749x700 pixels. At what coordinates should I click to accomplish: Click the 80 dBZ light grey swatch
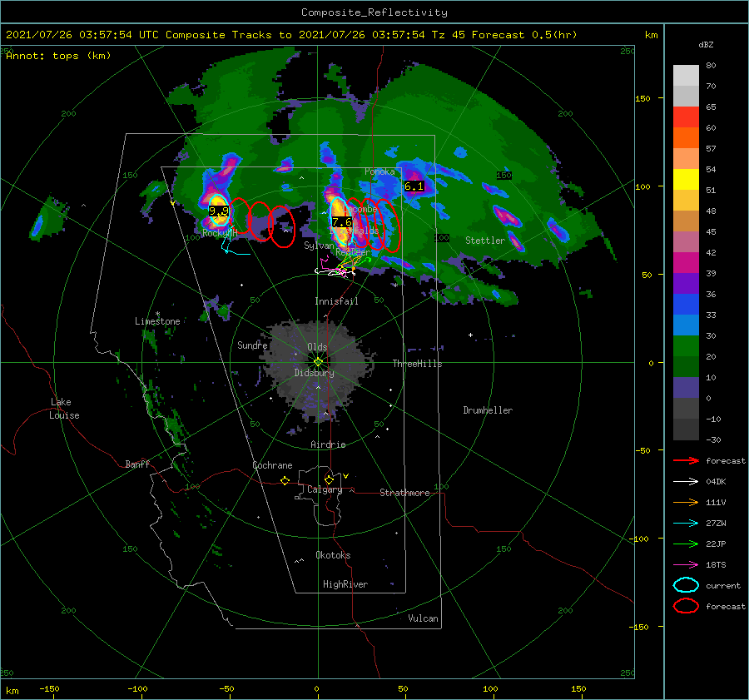[686, 76]
